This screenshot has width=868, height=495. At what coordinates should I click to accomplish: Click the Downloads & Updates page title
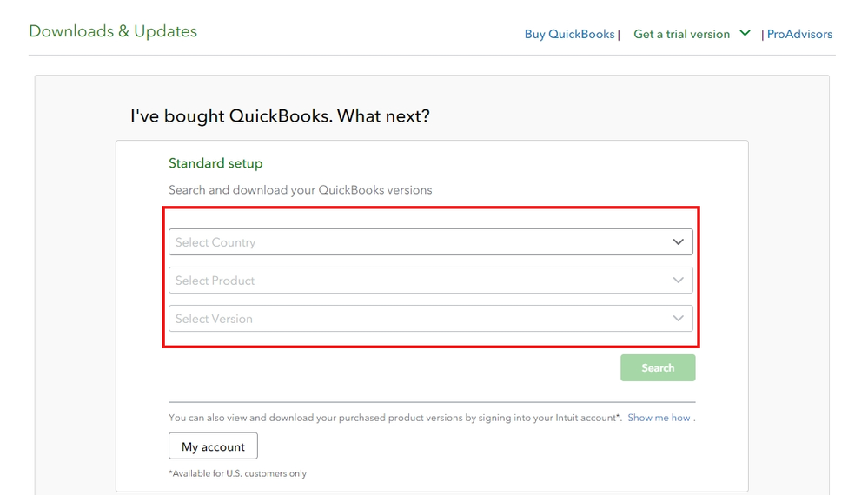pyautogui.click(x=113, y=31)
